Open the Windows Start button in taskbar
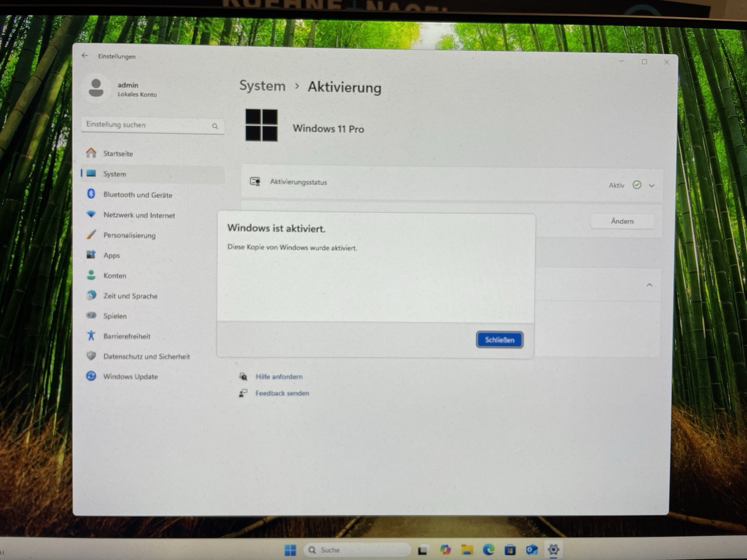The height and width of the screenshot is (560, 747). tap(290, 550)
